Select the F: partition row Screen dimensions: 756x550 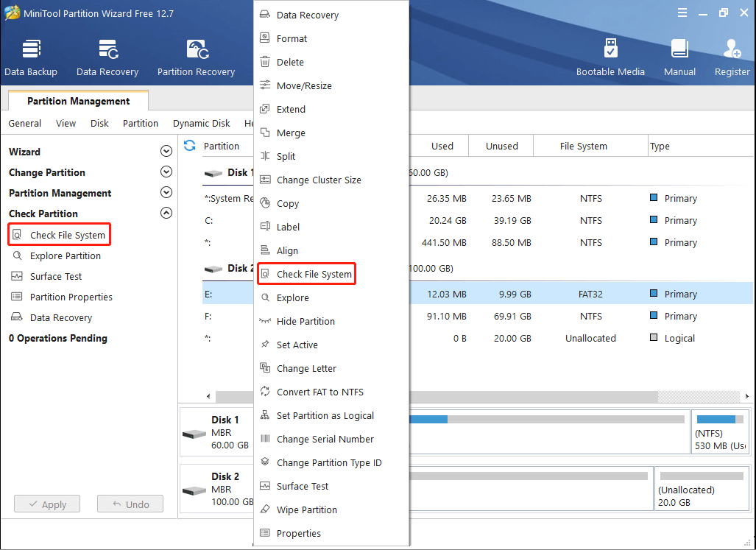point(477,316)
